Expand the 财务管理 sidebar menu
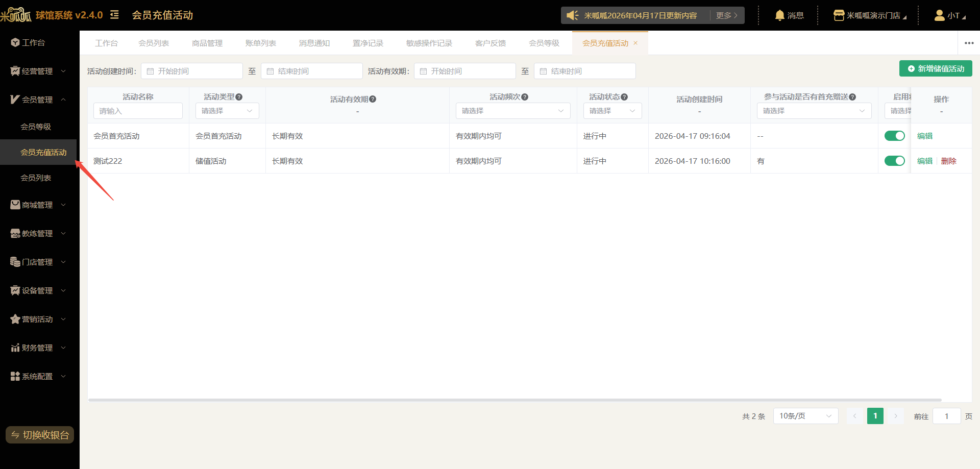Viewport: 980px width, 469px height. click(38, 348)
